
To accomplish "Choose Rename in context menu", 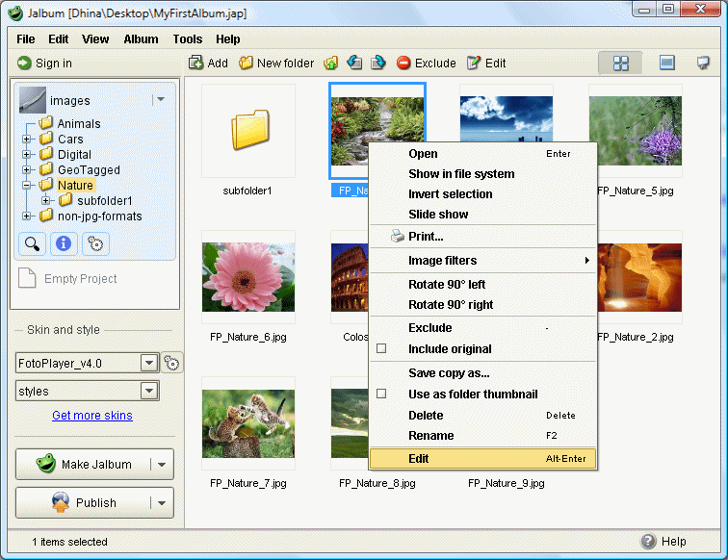I will point(482,436).
